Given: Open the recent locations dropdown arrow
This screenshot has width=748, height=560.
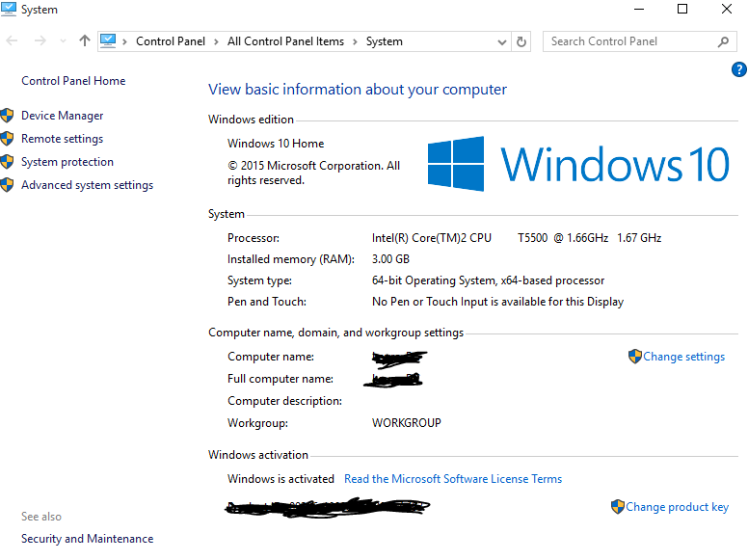Looking at the screenshot, I should coord(63,41).
